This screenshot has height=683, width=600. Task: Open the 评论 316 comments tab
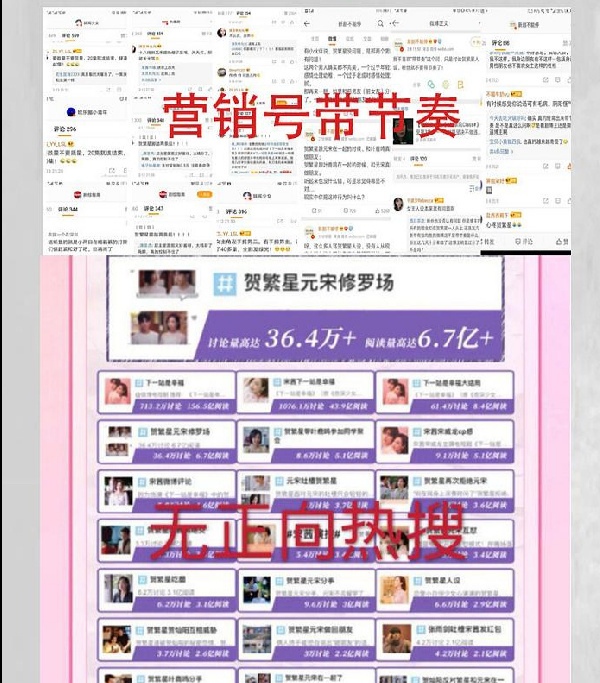237,211
